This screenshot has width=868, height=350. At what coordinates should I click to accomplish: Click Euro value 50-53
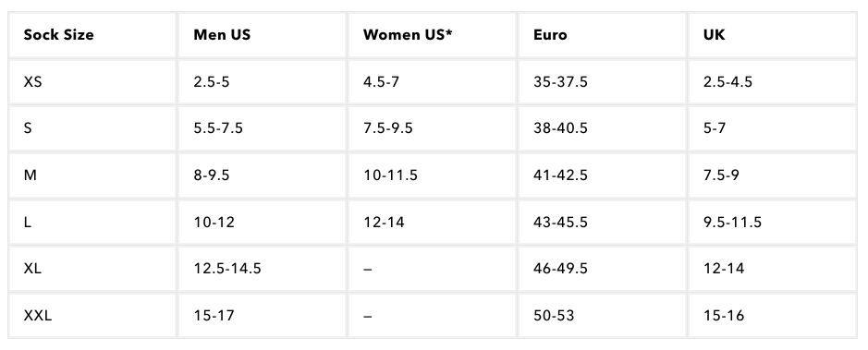(554, 316)
